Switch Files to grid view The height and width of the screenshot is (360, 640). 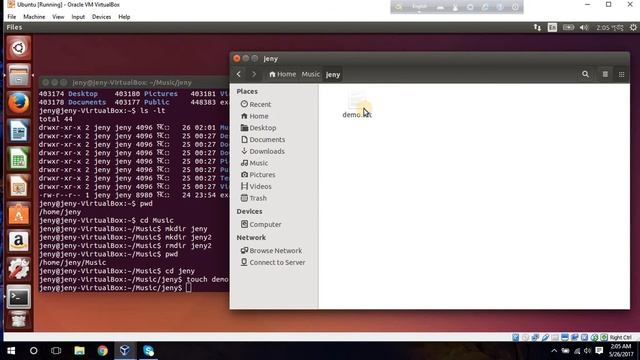[621, 74]
